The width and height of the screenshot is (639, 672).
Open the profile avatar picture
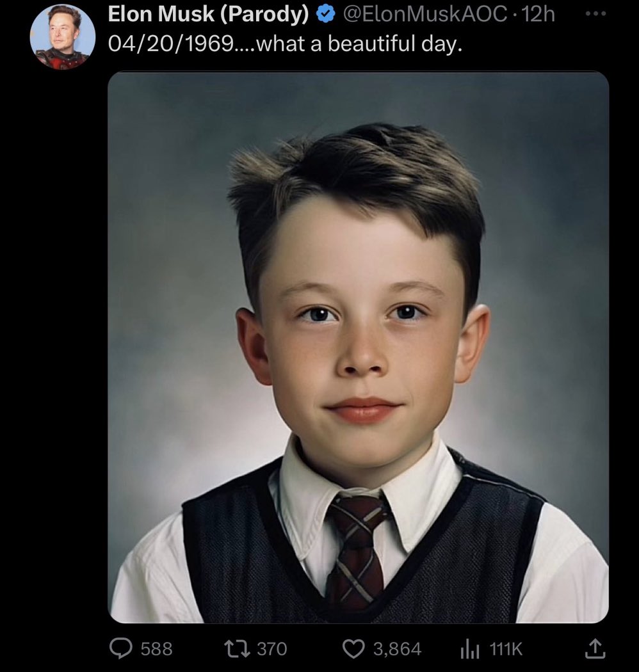pos(63,37)
